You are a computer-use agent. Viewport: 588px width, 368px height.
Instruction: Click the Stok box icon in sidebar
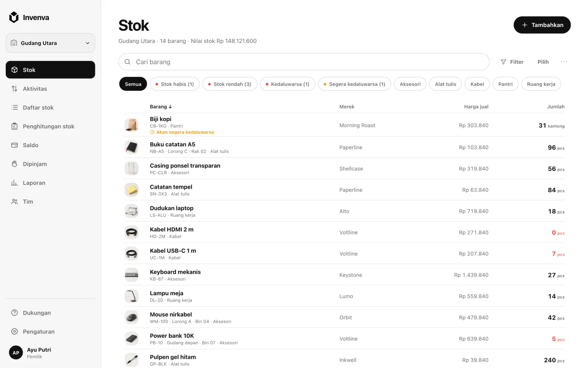(15, 70)
